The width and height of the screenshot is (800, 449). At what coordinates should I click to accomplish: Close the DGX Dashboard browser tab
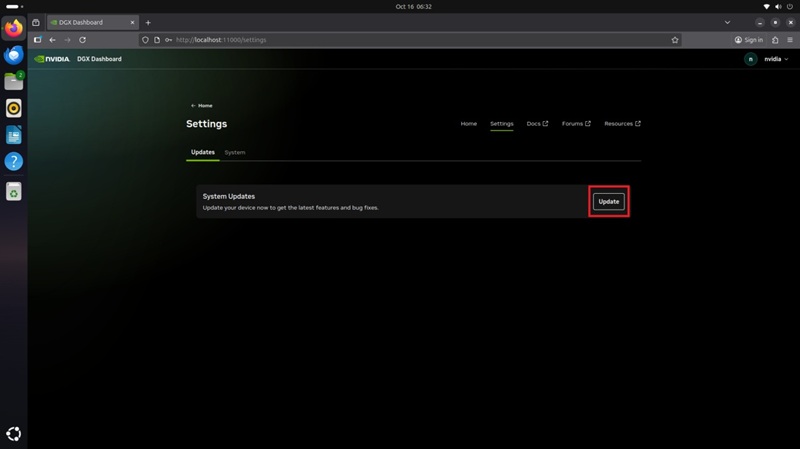(132, 22)
